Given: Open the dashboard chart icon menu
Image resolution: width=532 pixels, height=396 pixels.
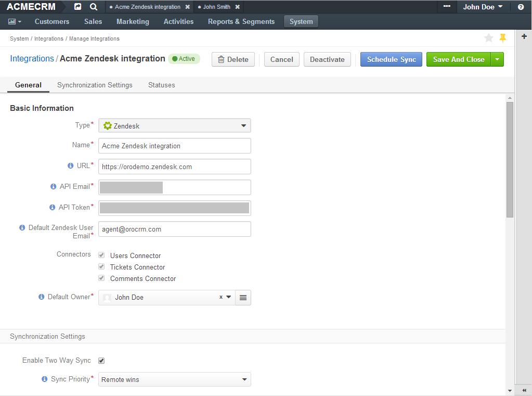Looking at the screenshot, I should 15,22.
